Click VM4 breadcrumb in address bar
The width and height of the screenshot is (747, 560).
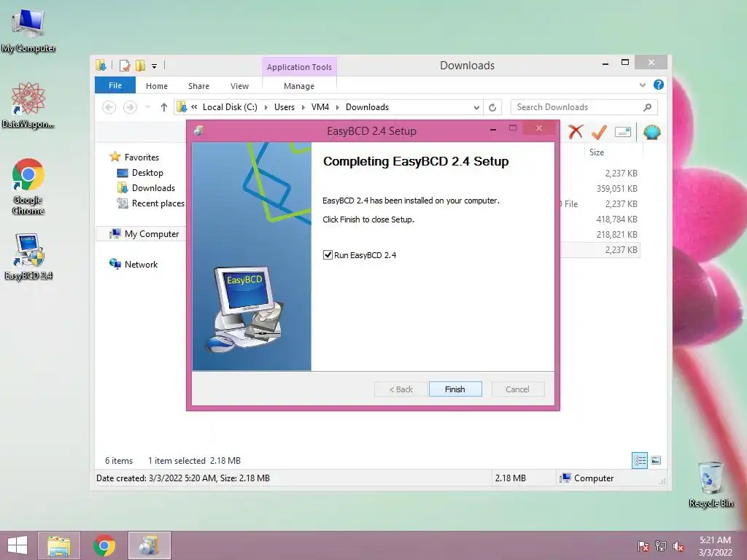(320, 107)
